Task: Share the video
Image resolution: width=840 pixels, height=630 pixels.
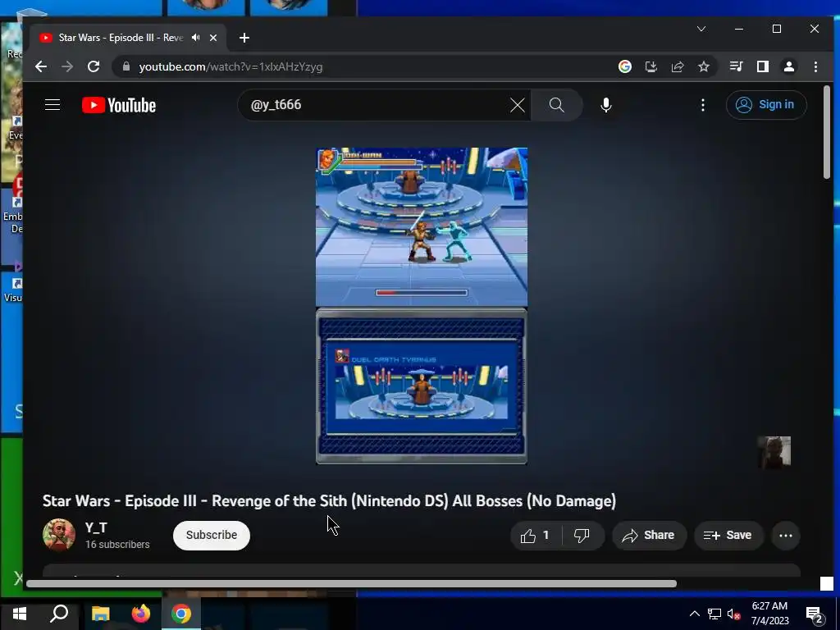Action: click(x=649, y=535)
